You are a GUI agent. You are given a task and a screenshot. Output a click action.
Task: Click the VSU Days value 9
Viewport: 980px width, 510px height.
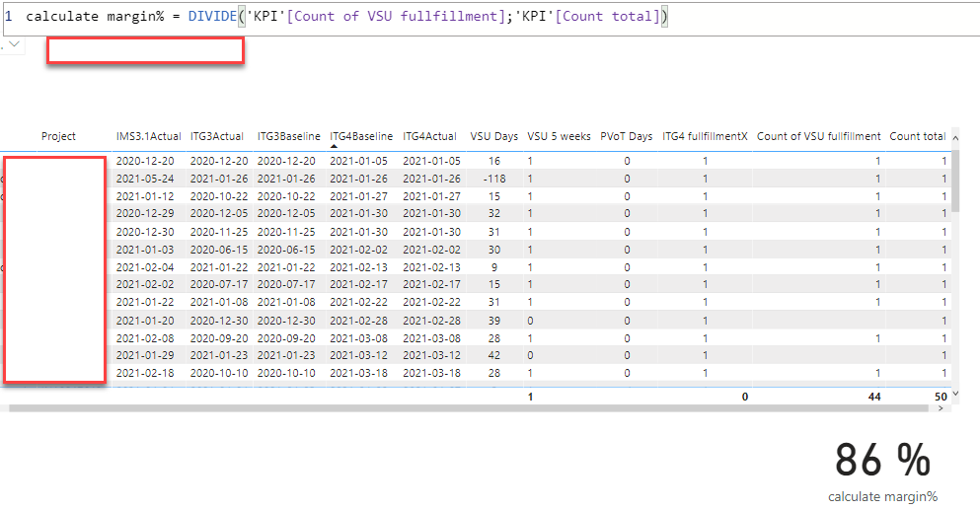(494, 267)
